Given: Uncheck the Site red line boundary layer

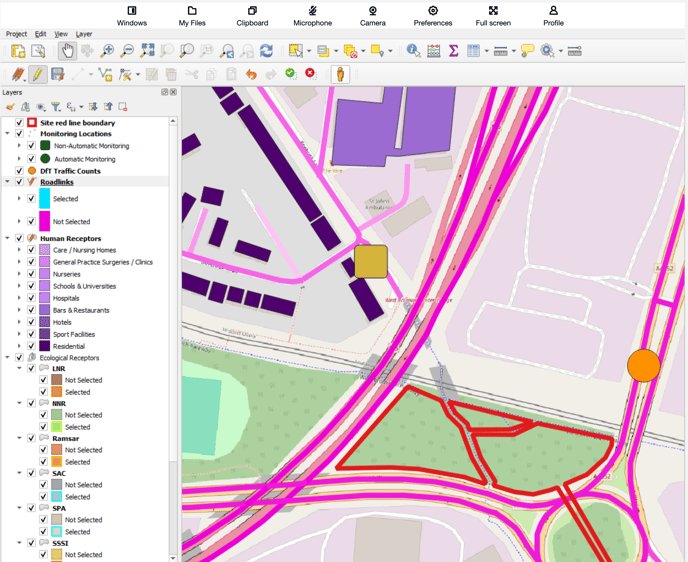Looking at the screenshot, I should pyautogui.click(x=19, y=123).
